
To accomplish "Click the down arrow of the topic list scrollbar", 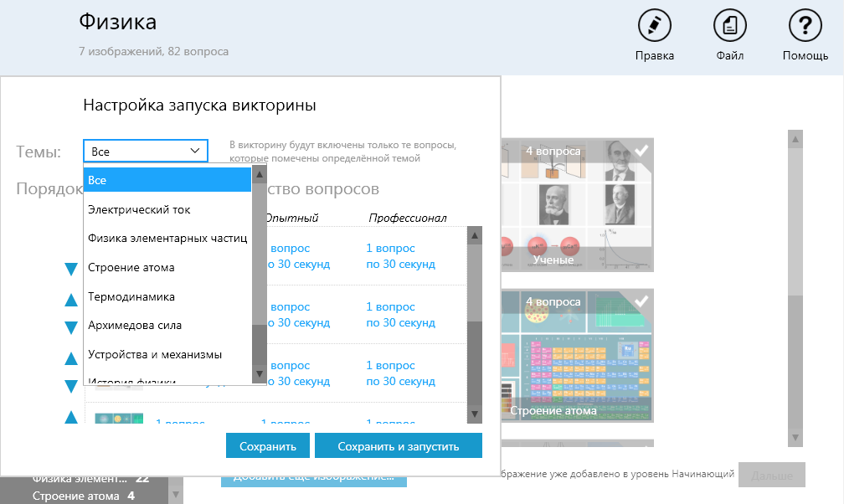I will click(260, 375).
